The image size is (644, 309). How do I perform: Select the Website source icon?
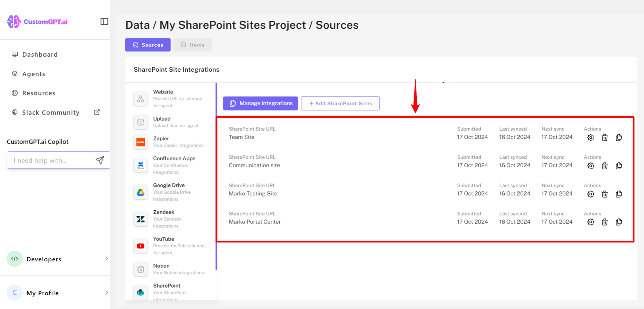click(141, 99)
